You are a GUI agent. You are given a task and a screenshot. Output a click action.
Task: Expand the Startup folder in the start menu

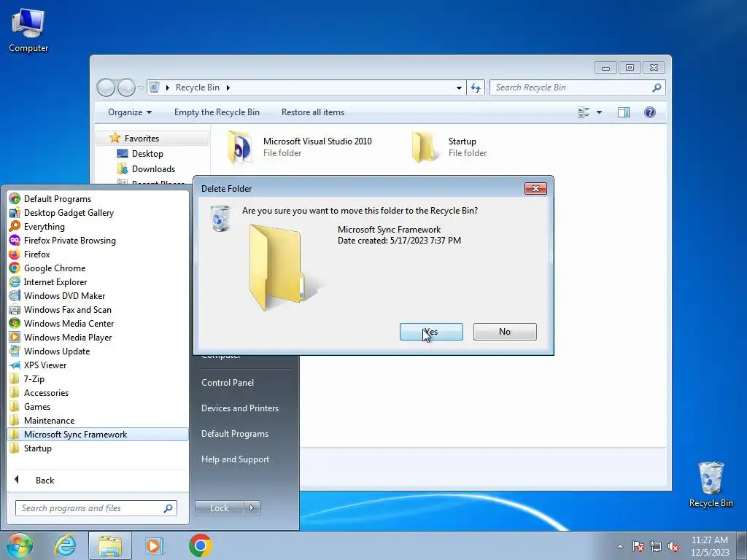pos(98,448)
